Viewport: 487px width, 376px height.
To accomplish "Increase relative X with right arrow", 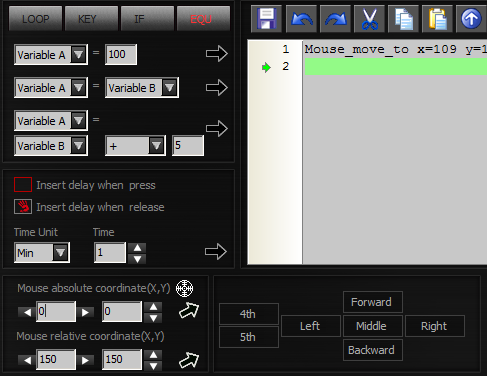I will (x=85, y=360).
